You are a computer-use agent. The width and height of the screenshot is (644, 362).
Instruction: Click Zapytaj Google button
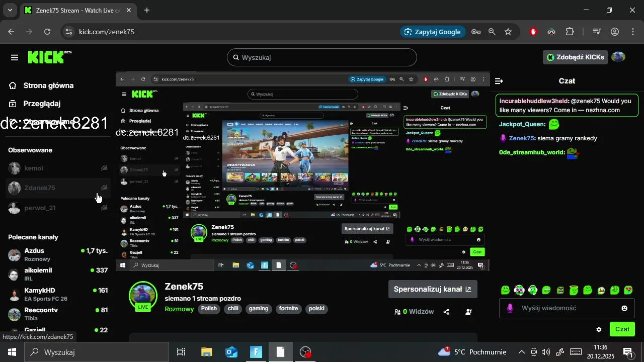pos(433,32)
